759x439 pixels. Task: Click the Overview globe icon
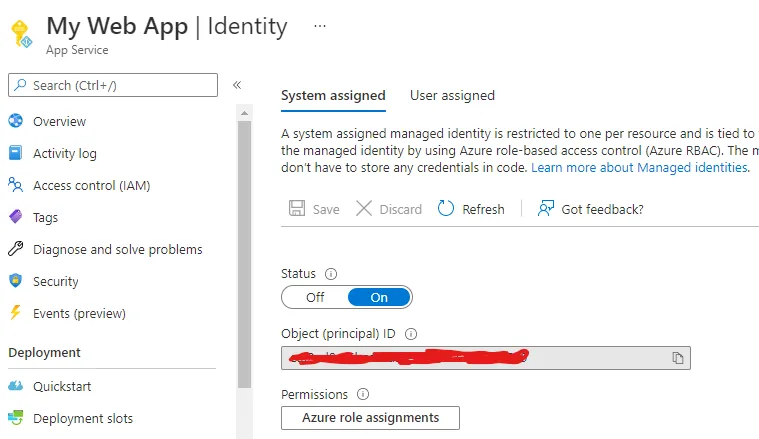click(15, 121)
